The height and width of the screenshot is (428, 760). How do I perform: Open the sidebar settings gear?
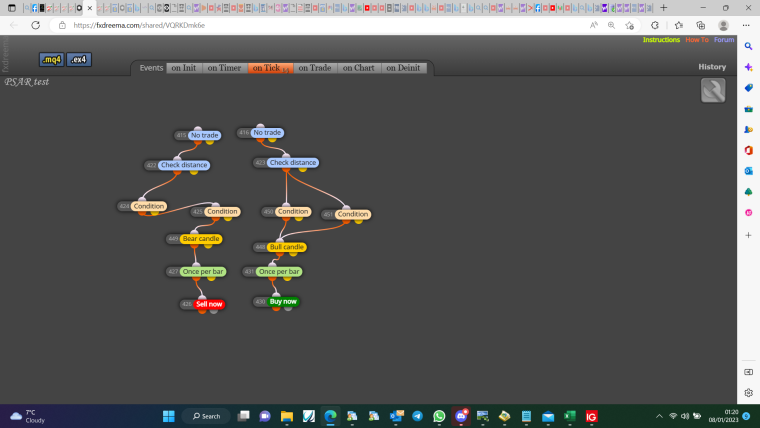[x=748, y=393]
